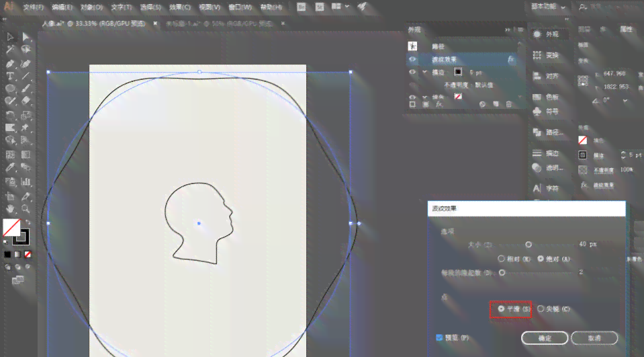The height and width of the screenshot is (357, 644).
Task: Close the 人像.ai document tab
Action: pos(155,24)
